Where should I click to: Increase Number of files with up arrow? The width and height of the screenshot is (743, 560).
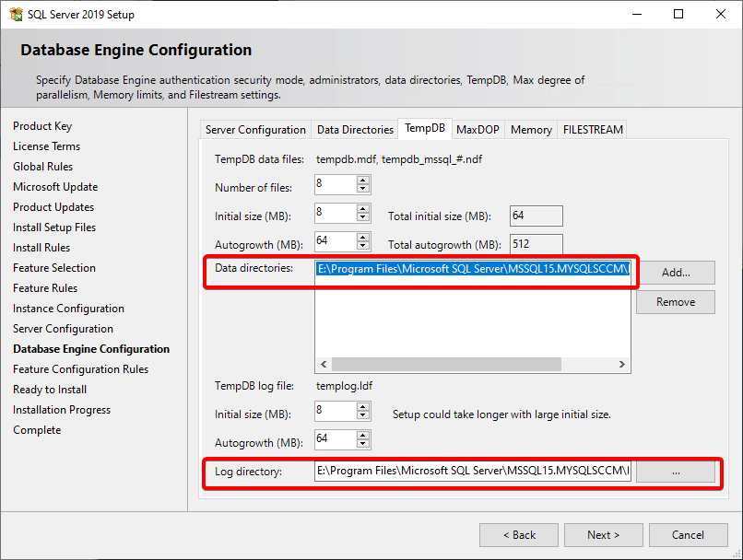pos(363,181)
